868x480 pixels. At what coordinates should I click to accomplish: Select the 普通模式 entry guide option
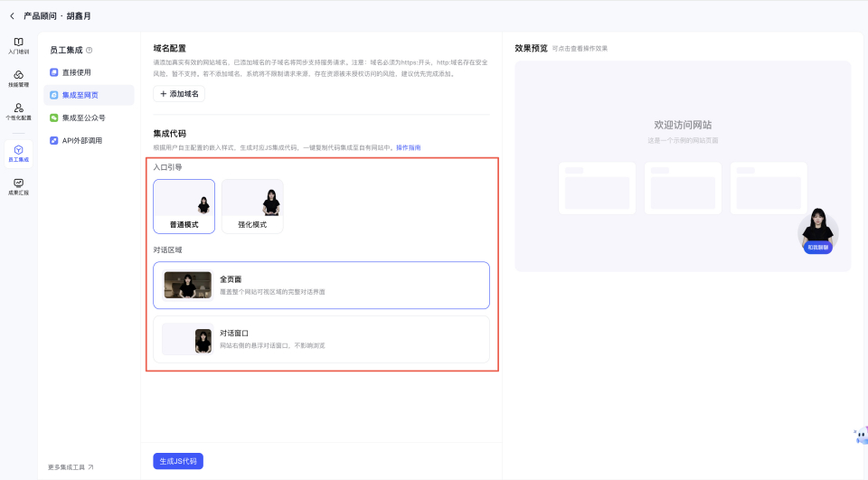[x=184, y=207]
